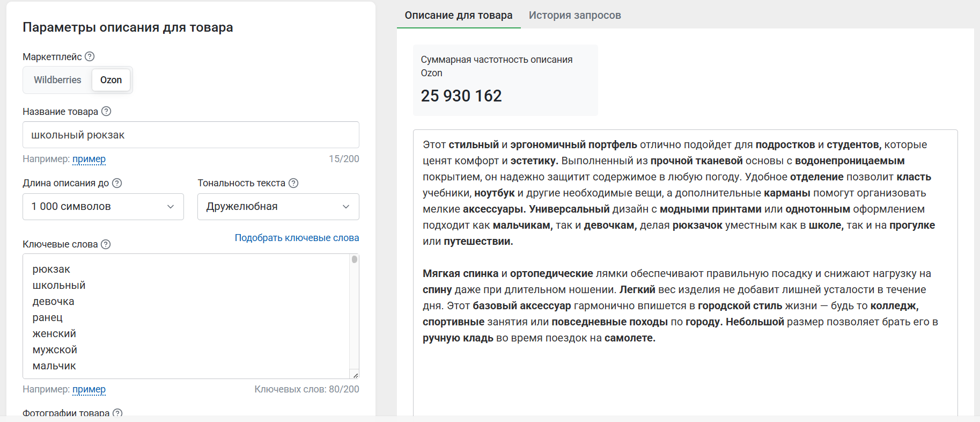This screenshot has height=422, width=980.
Task: Click пример link under keywords field
Action: (x=89, y=389)
